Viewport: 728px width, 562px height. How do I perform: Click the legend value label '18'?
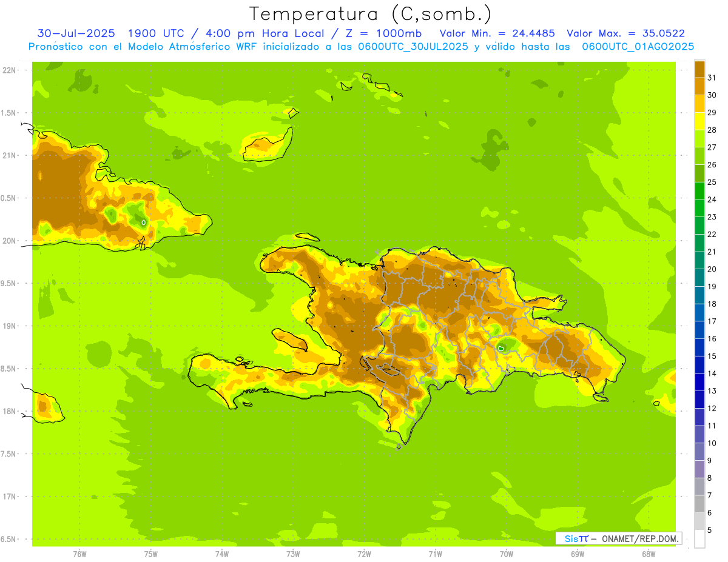[x=712, y=304]
